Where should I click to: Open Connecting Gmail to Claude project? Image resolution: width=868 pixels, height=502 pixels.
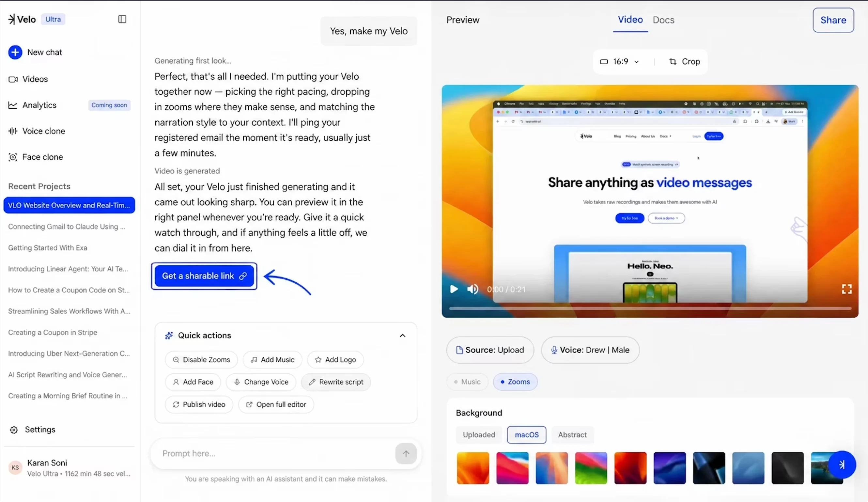pos(67,227)
